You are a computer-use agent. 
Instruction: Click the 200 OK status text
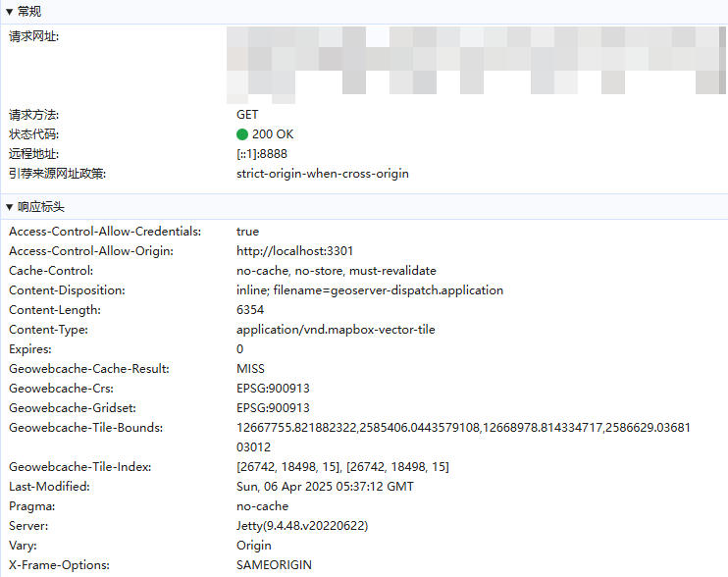[x=272, y=134]
